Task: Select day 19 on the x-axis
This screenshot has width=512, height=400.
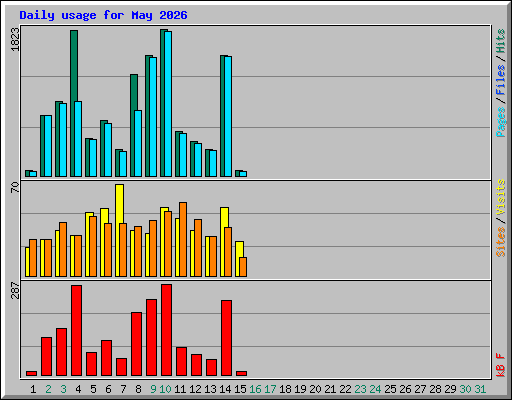Action: click(300, 389)
